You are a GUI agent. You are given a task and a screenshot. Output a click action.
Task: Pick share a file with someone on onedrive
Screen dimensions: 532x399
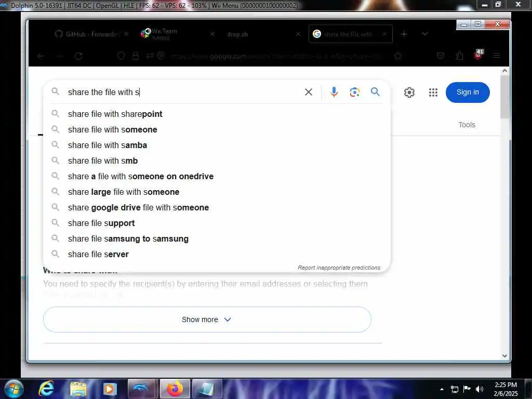pos(217,177)
